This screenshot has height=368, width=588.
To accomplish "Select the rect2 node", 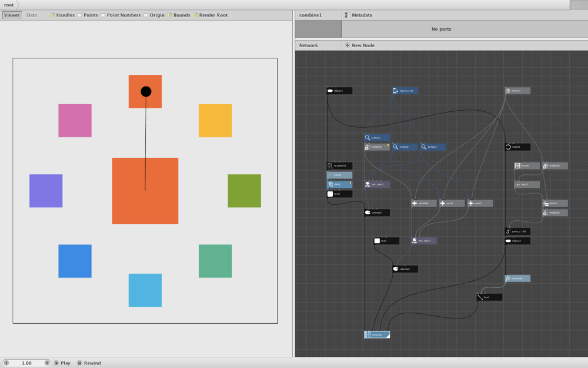I will pyautogui.click(x=386, y=241).
